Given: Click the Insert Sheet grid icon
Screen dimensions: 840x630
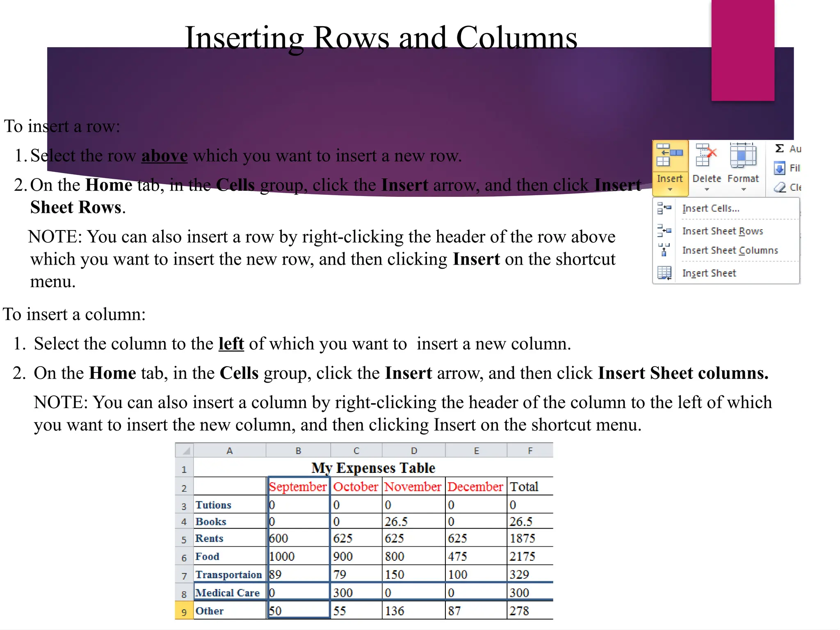Looking at the screenshot, I should tap(664, 273).
